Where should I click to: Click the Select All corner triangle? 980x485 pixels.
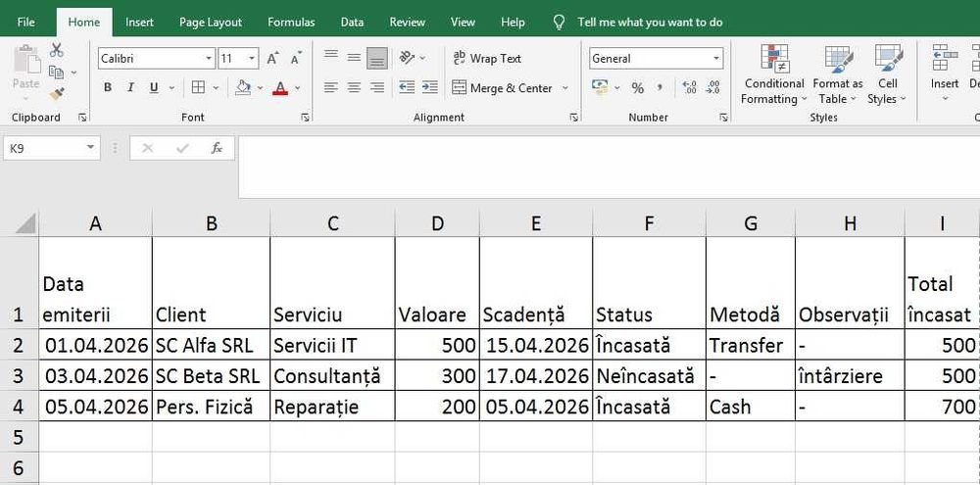pos(25,223)
